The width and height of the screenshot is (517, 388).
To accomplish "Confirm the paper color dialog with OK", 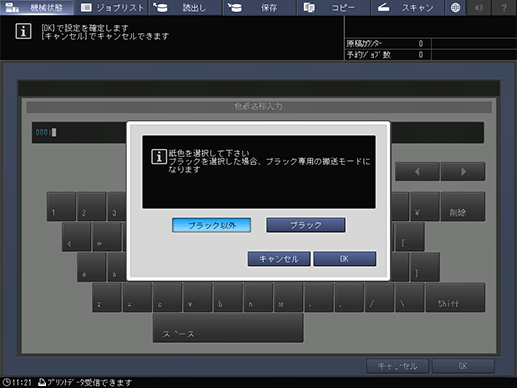I will [x=344, y=259].
